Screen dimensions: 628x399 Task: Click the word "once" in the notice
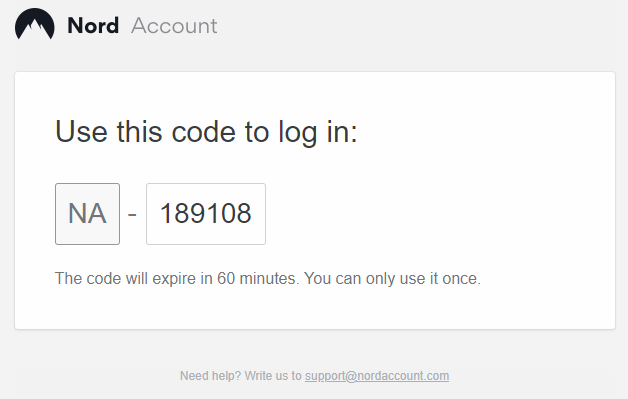coord(460,278)
